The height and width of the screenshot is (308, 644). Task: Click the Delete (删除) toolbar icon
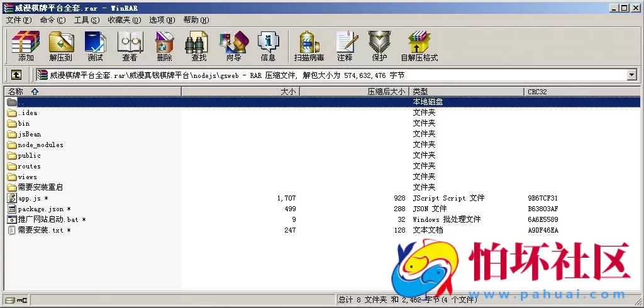164,46
